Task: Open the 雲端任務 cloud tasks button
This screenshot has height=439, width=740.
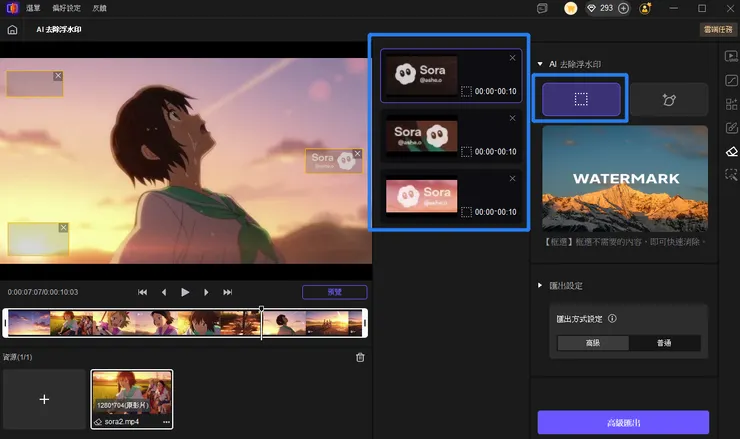Action: pos(718,29)
